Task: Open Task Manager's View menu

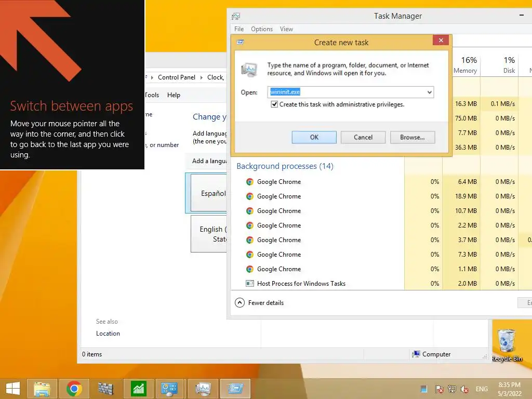Action: pyautogui.click(x=286, y=29)
